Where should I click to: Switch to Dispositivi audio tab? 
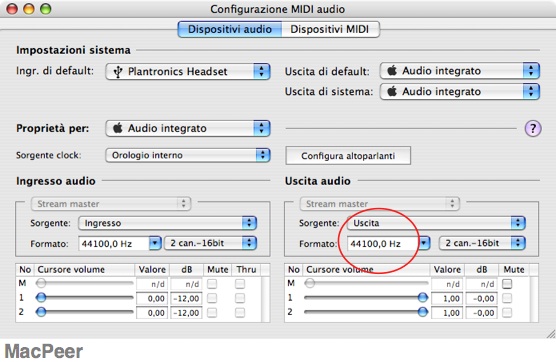(230, 29)
